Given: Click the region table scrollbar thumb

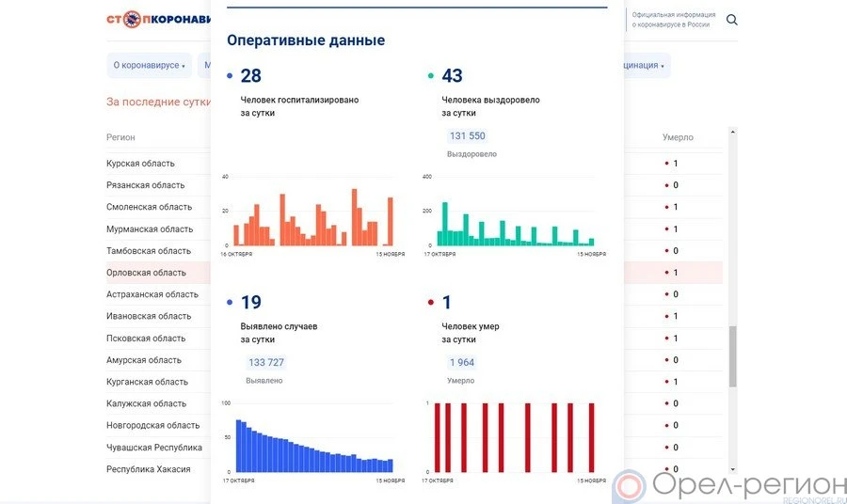Looking at the screenshot, I should 733,357.
